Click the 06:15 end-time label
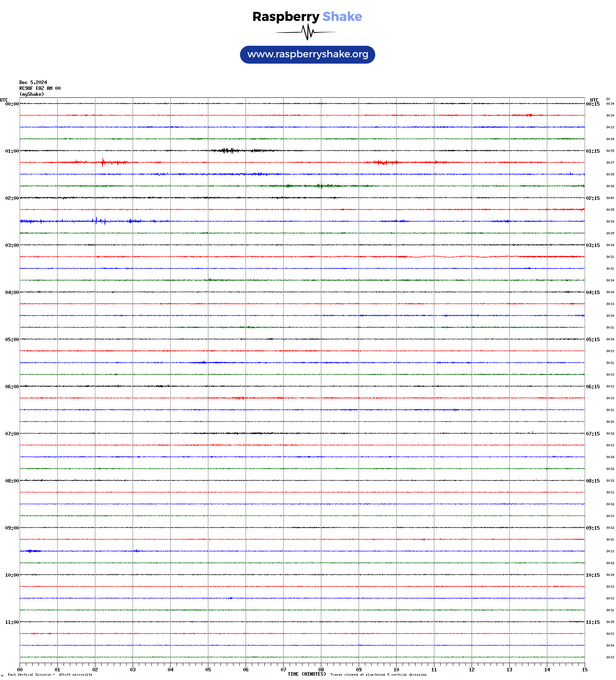 pyautogui.click(x=593, y=387)
